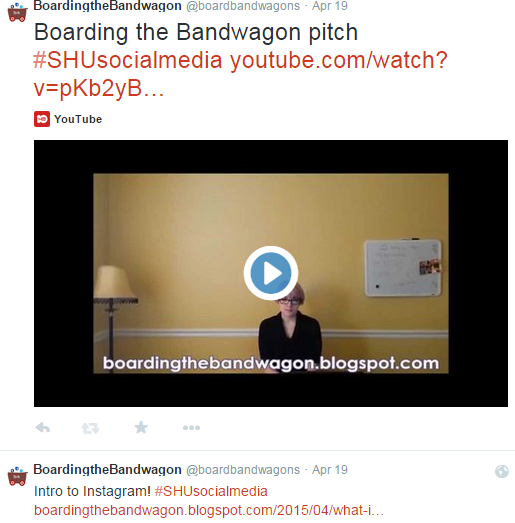Screen dimensions: 515x523
Task: Click BoardingtheBandwagon name on the first tweet
Action: click(x=107, y=6)
